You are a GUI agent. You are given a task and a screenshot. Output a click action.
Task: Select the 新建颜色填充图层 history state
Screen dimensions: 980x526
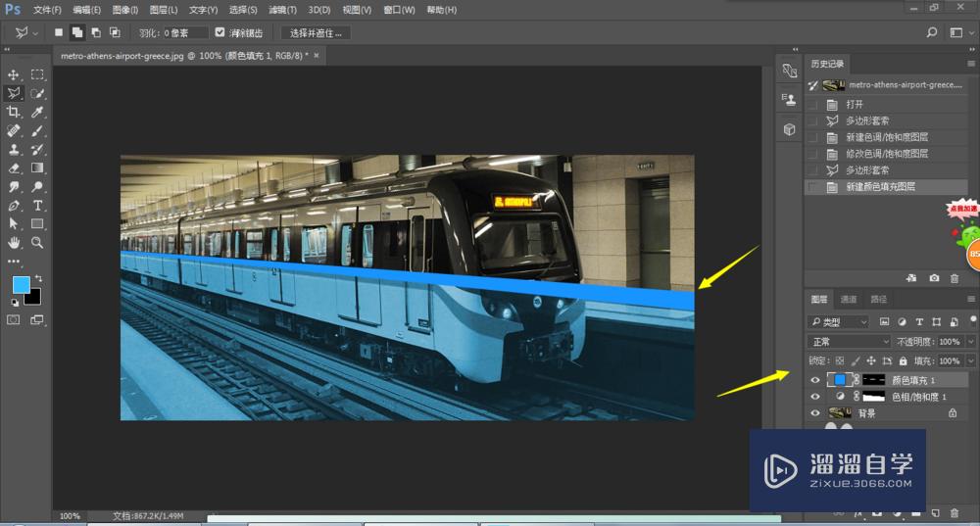point(886,187)
